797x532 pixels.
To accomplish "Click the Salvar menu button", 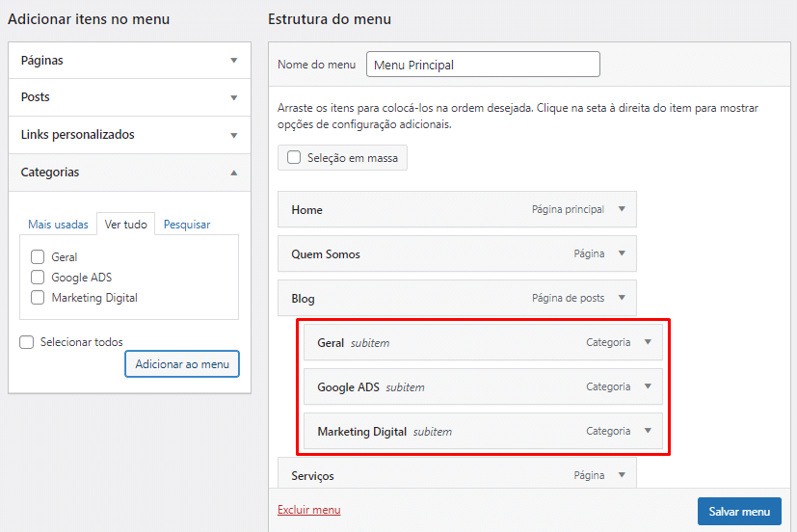I will point(739,512).
